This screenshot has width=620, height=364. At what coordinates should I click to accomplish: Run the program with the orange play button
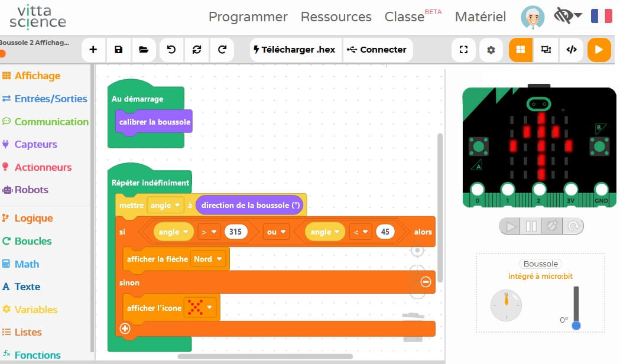(x=599, y=50)
